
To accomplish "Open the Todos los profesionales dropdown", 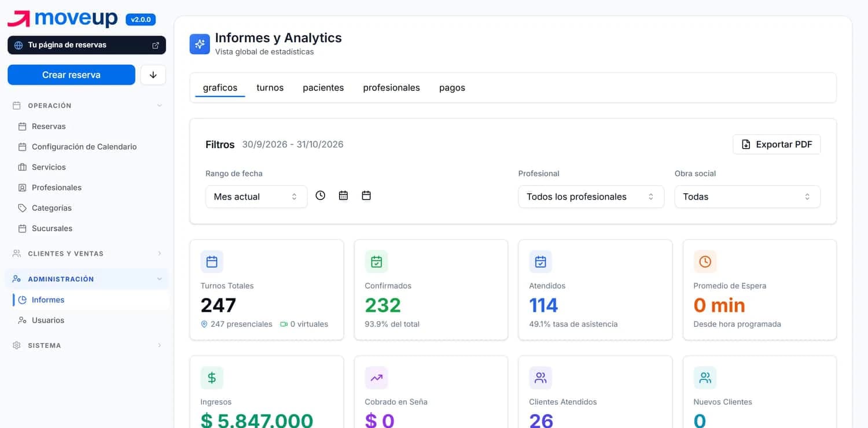I will [591, 197].
